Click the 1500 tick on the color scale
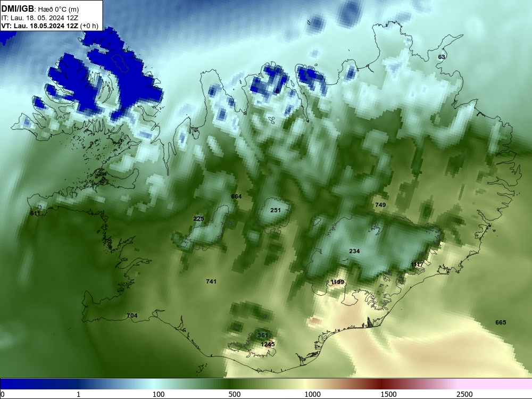Viewport: 532px width, 399px height. coord(388,394)
